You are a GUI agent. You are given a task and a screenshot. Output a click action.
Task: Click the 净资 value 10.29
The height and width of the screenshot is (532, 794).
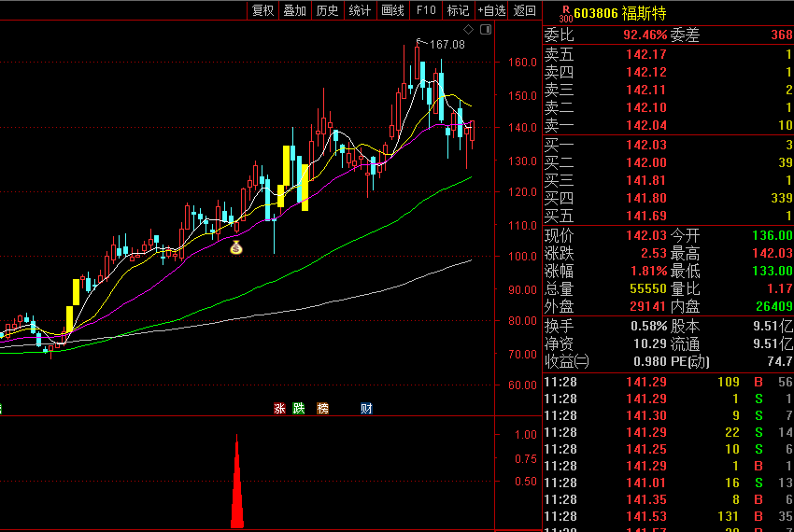click(x=650, y=343)
